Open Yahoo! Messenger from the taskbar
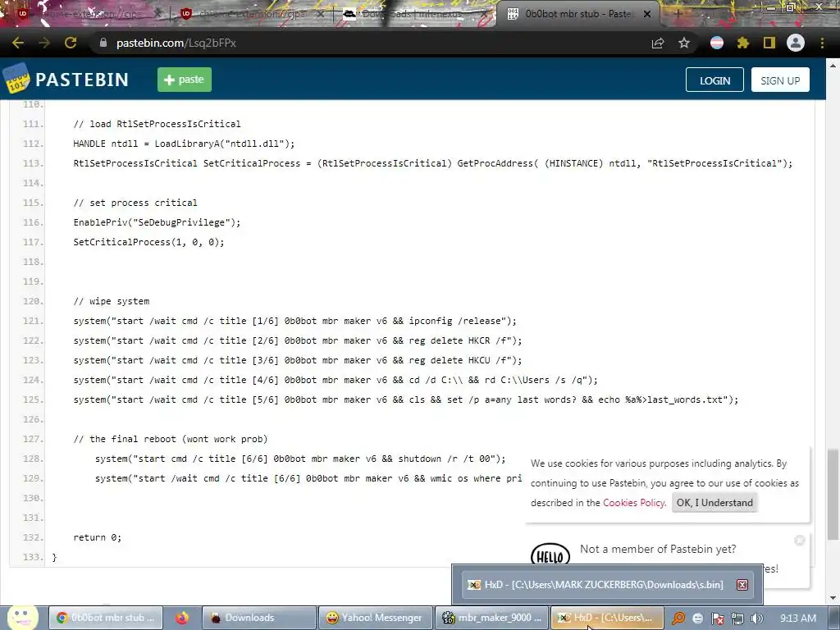Screen dimensions: 840x630 pos(375,618)
